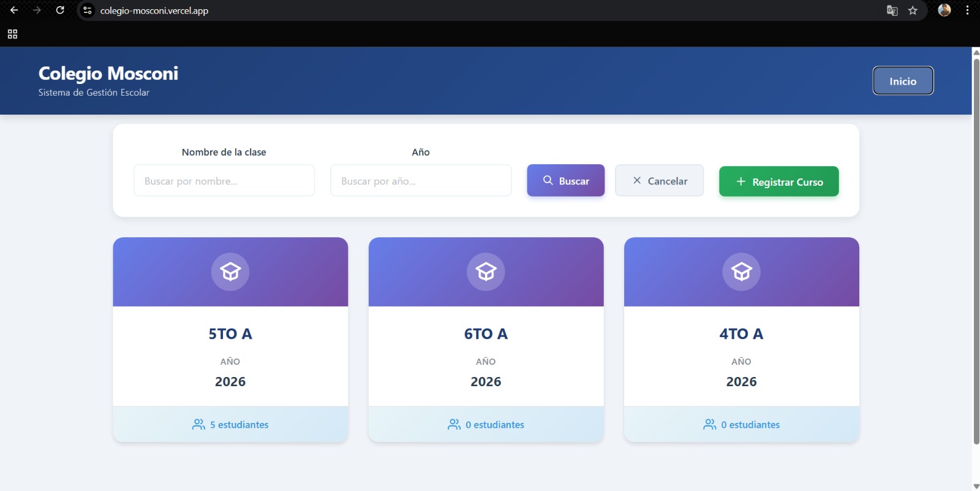The width and height of the screenshot is (980, 491).
Task: Click the graduation cap icon on 6TO A card
Action: click(486, 272)
